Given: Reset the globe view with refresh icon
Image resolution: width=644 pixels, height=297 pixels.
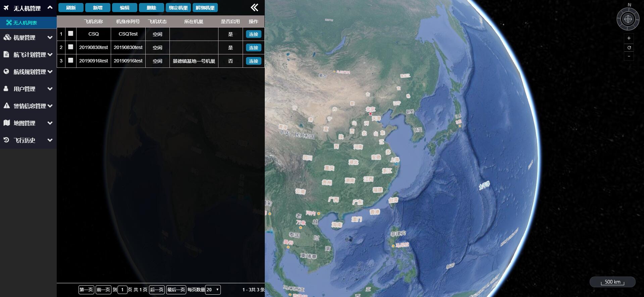Looking at the screenshot, I should tap(629, 47).
